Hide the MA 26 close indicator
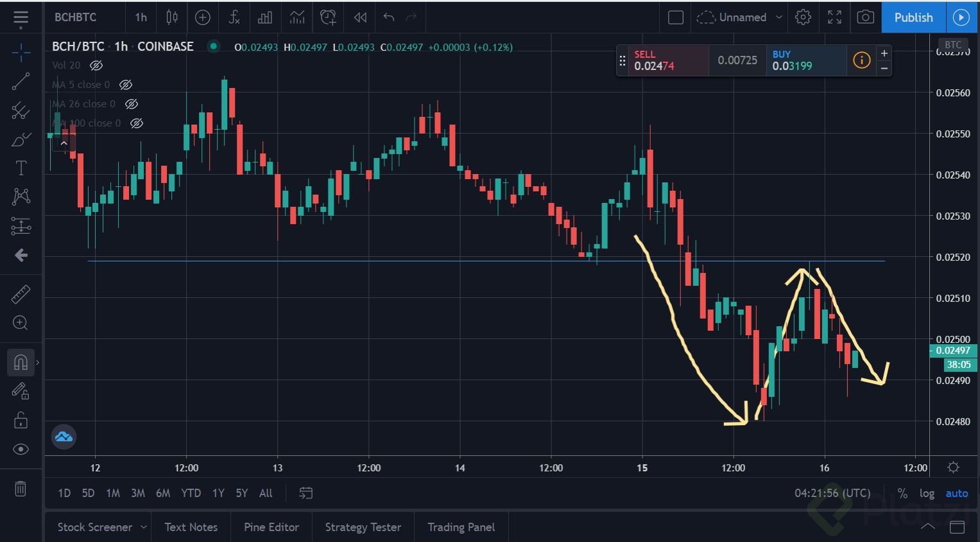This screenshot has width=980, height=542. coord(132,103)
